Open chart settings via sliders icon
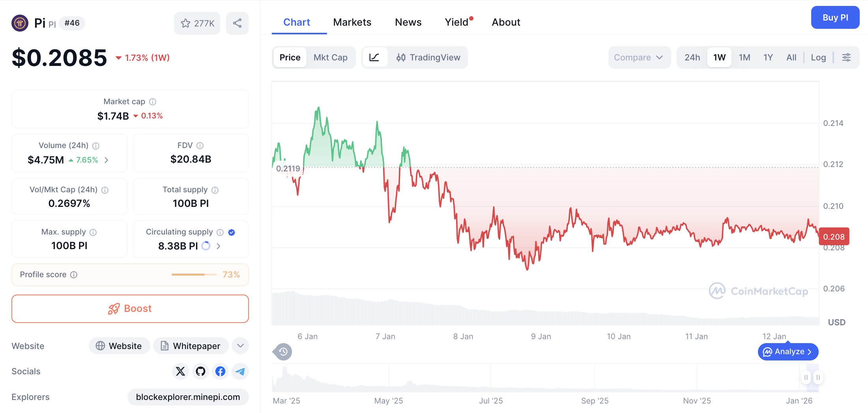This screenshot has height=413, width=868. point(847,57)
